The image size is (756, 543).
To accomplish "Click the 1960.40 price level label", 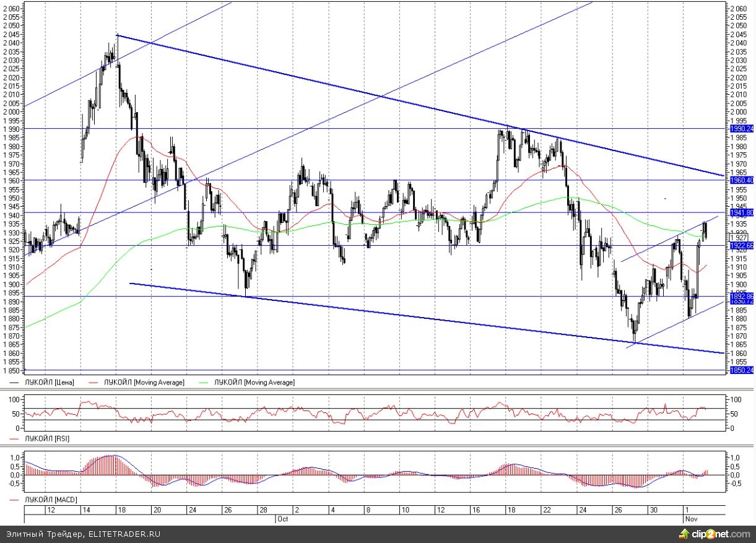I will (x=741, y=180).
